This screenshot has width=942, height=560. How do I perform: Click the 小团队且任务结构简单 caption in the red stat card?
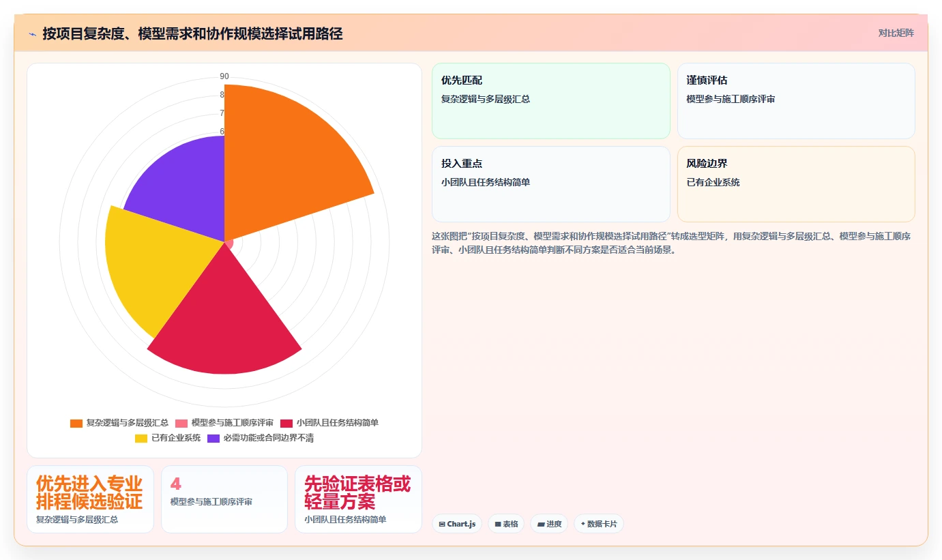[x=345, y=519]
